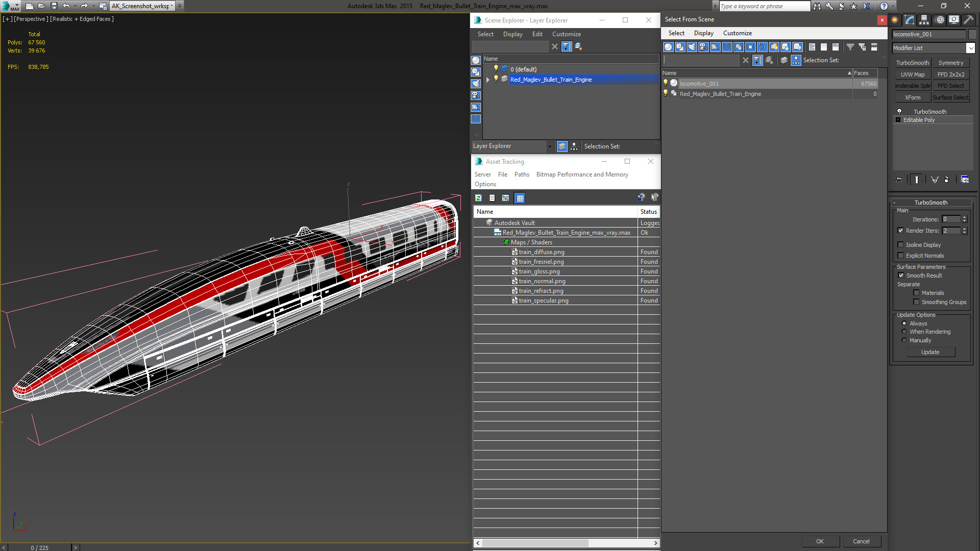Click OK in Select From Scene

point(820,541)
